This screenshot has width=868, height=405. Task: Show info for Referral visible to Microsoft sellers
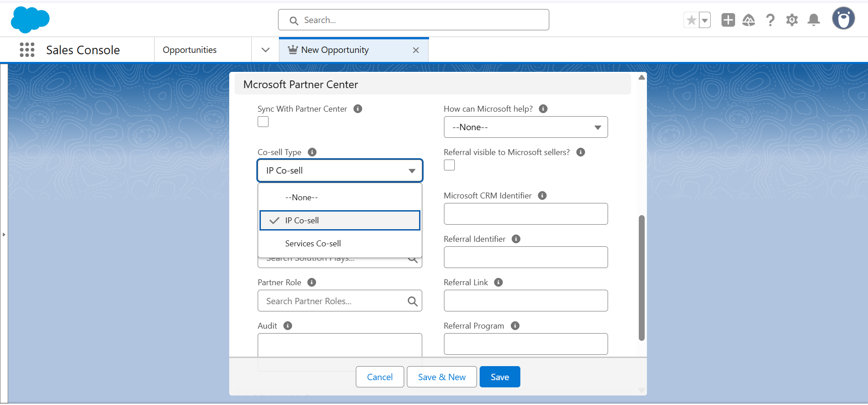[581, 152]
